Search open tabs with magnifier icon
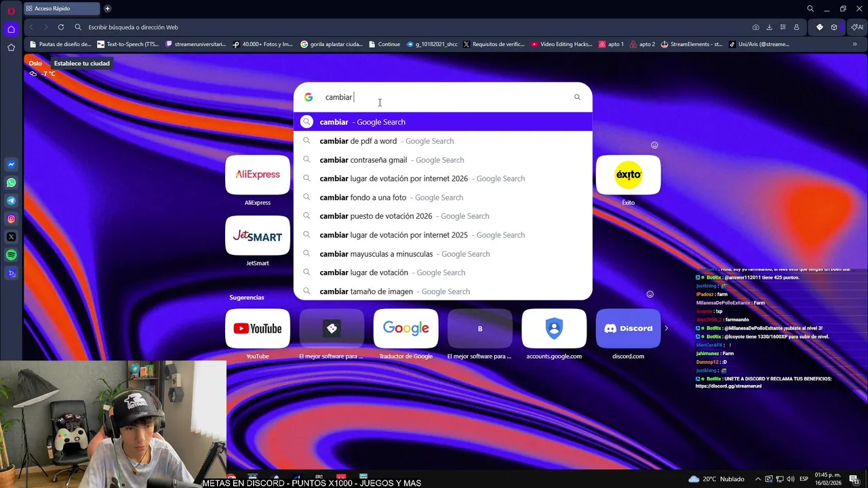 [810, 9]
